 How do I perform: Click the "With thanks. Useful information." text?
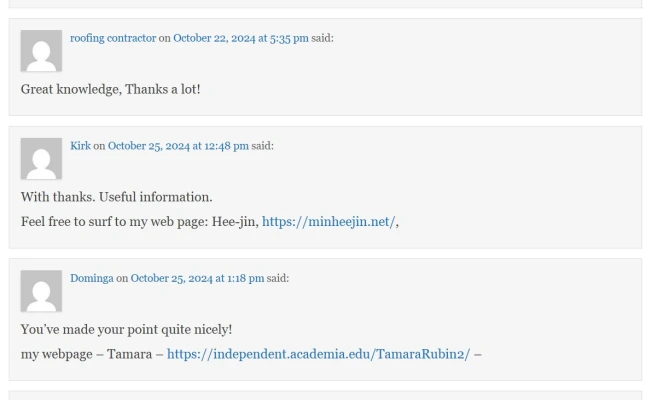point(116,197)
